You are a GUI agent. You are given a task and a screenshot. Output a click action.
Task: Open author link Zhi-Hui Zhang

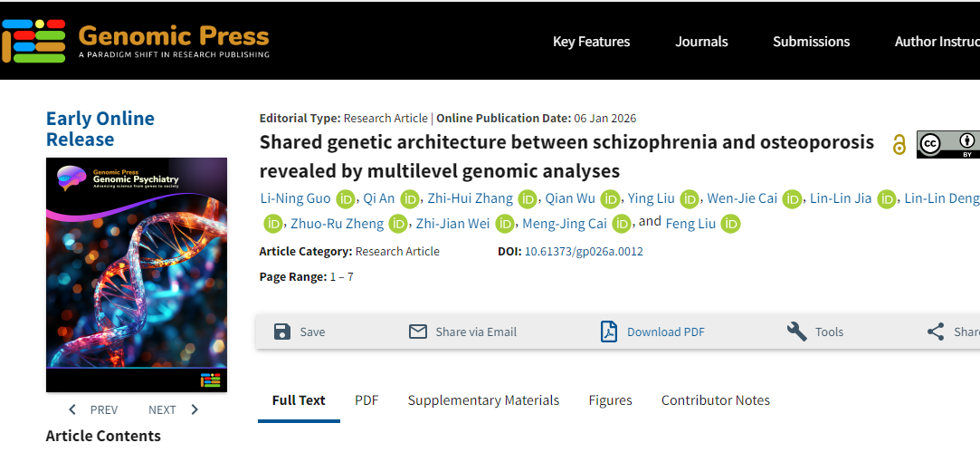tap(471, 199)
